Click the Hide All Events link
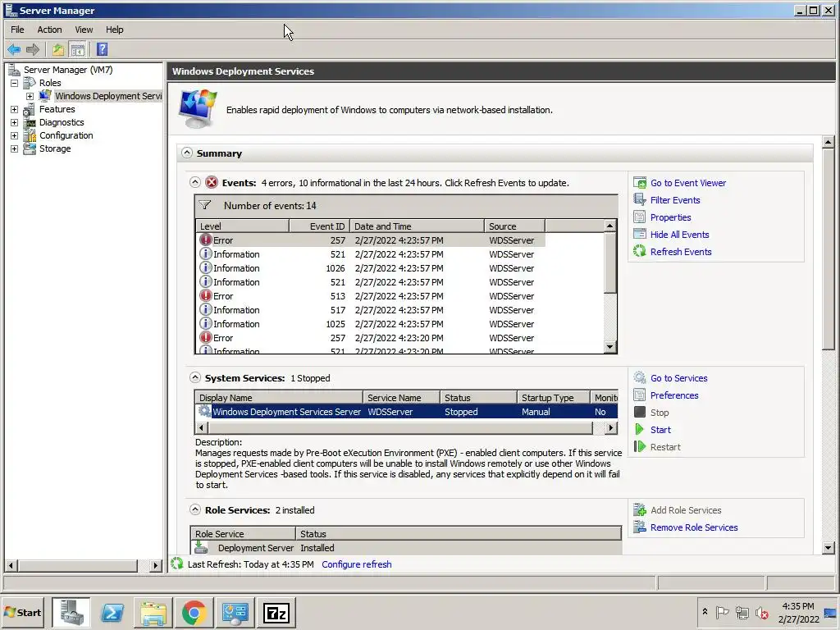 coord(679,234)
